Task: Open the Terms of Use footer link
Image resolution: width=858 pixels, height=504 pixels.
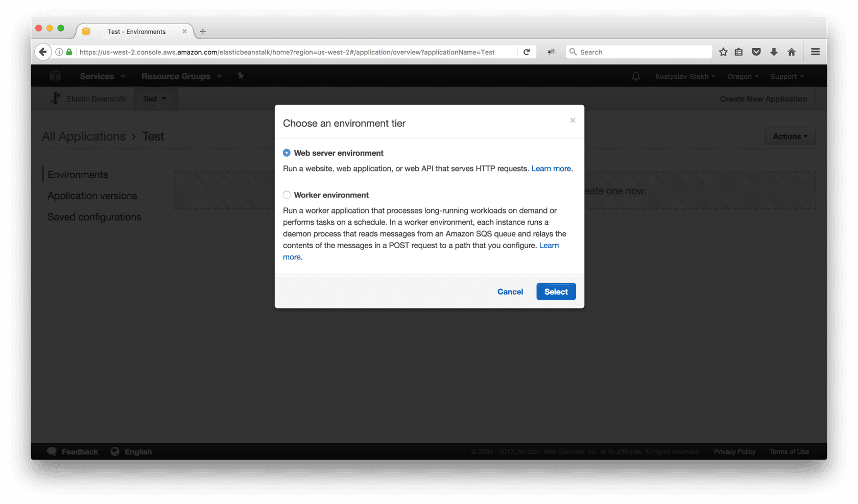Action: tap(789, 451)
